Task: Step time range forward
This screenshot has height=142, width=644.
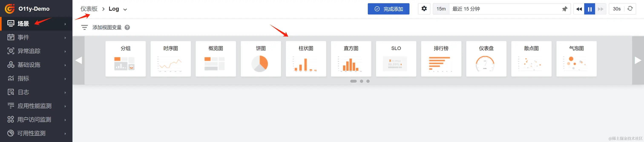Action: (601, 9)
